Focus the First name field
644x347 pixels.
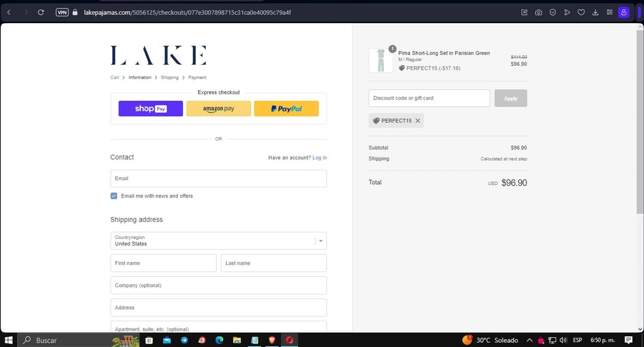click(x=163, y=263)
